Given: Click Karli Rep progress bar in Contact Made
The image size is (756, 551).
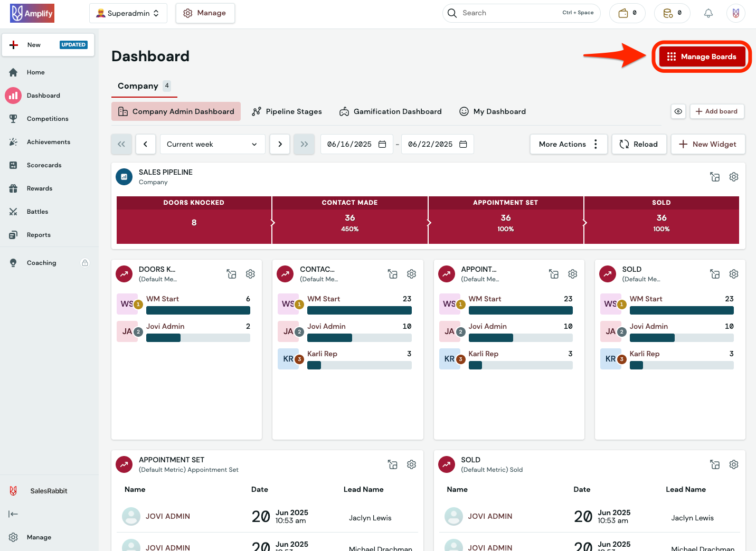Looking at the screenshot, I should 360,365.
